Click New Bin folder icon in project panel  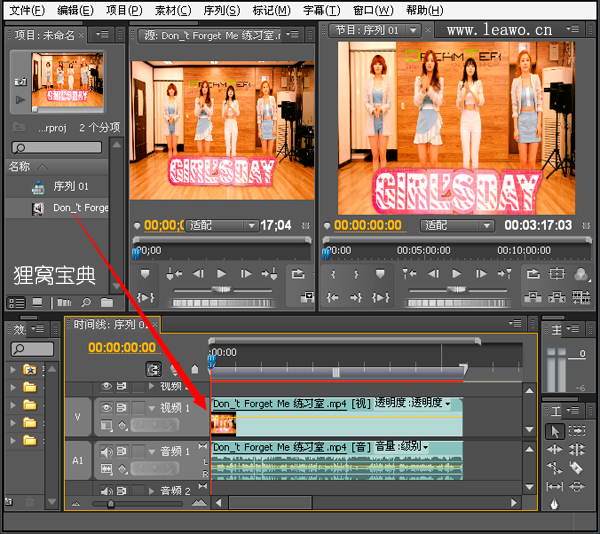107,303
